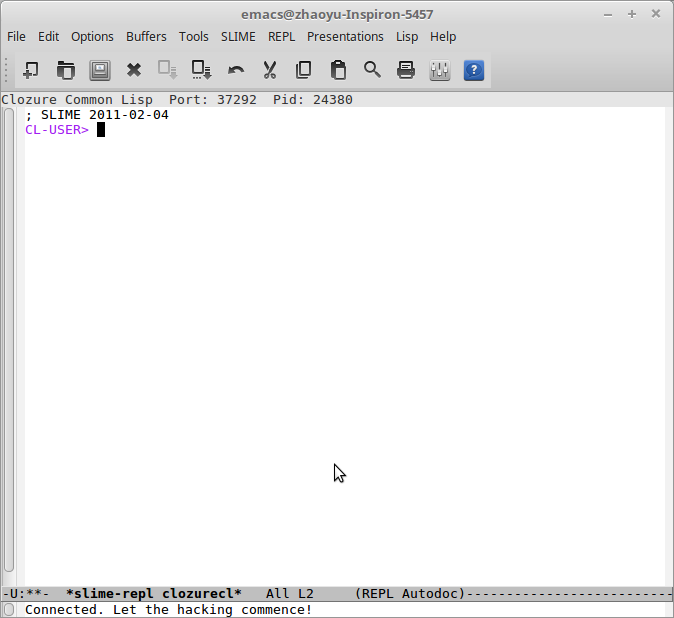Open the Lisp menu
Image resolution: width=674 pixels, height=618 pixels.
tap(407, 37)
